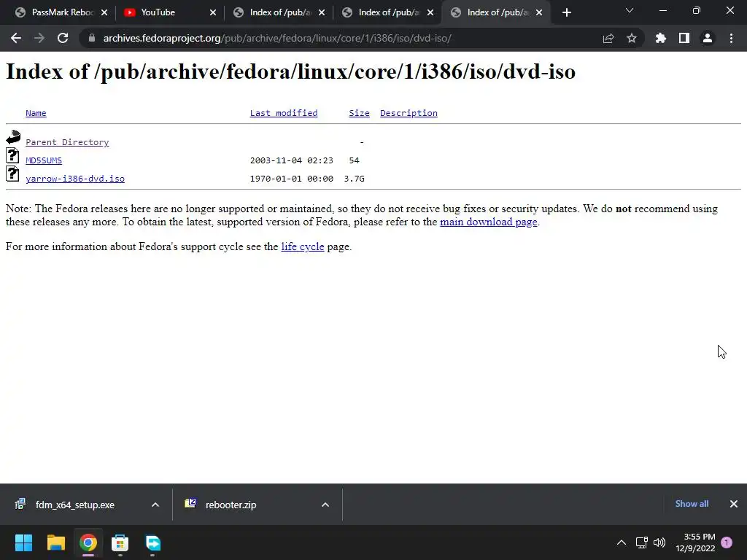Close the PassMark Rebooter tab
Viewport: 747px width, 560px height.
point(104,12)
